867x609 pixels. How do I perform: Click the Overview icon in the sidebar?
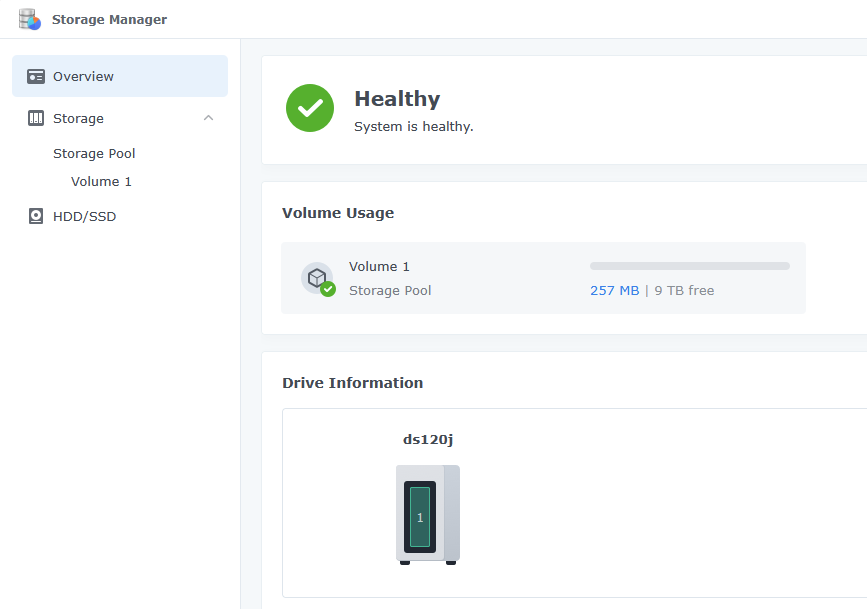(36, 77)
